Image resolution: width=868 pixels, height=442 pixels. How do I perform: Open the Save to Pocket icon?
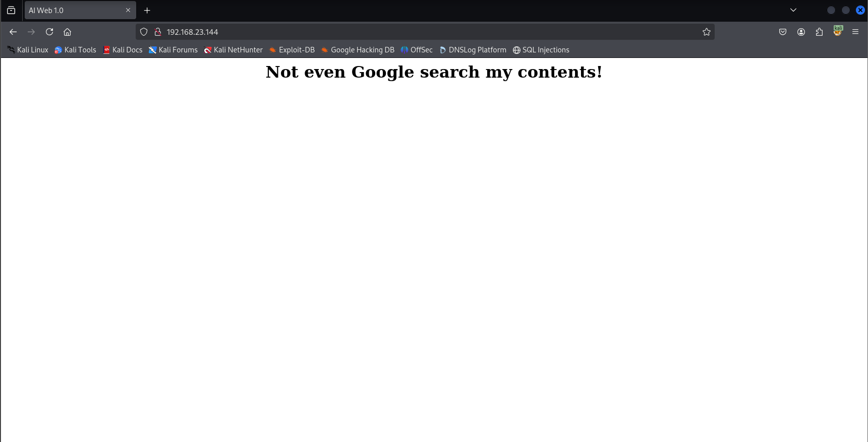pyautogui.click(x=782, y=32)
